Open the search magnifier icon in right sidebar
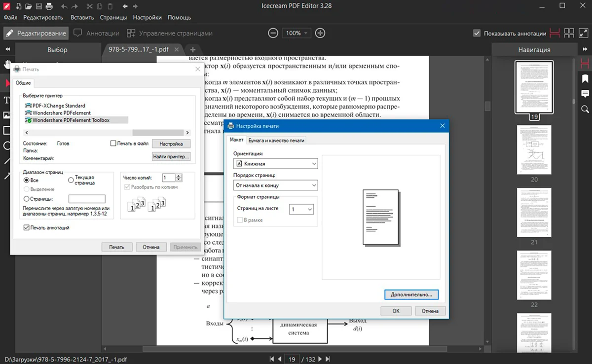The height and width of the screenshot is (364, 592). point(585,109)
